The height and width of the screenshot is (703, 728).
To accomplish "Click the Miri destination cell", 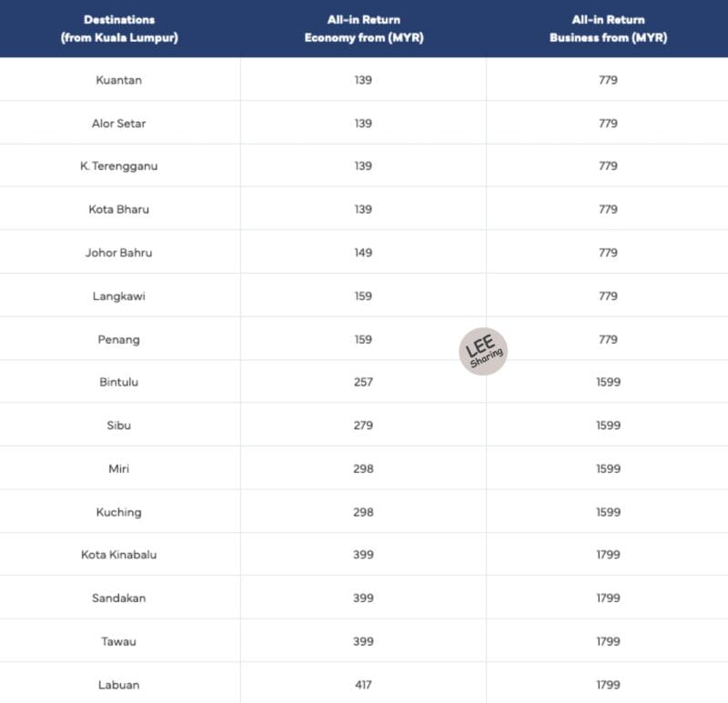I will click(119, 468).
